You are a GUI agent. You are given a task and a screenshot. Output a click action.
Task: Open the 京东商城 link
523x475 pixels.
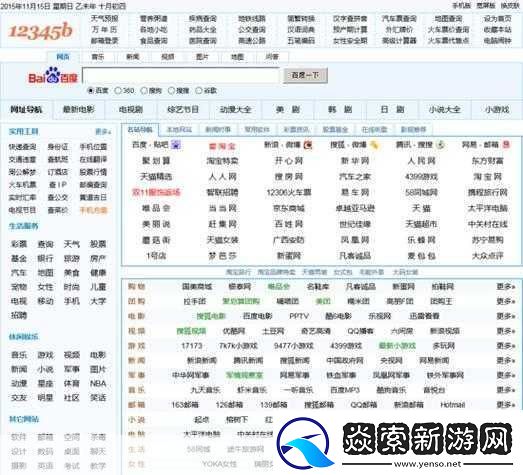[x=289, y=208]
